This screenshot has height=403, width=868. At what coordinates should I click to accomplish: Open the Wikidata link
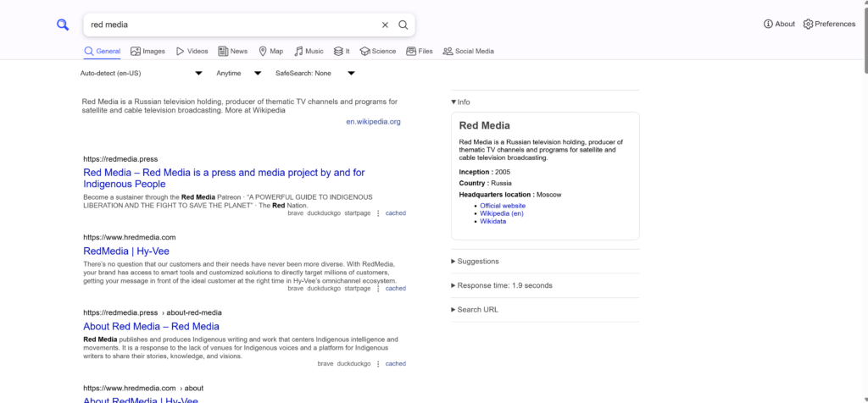[x=492, y=221]
